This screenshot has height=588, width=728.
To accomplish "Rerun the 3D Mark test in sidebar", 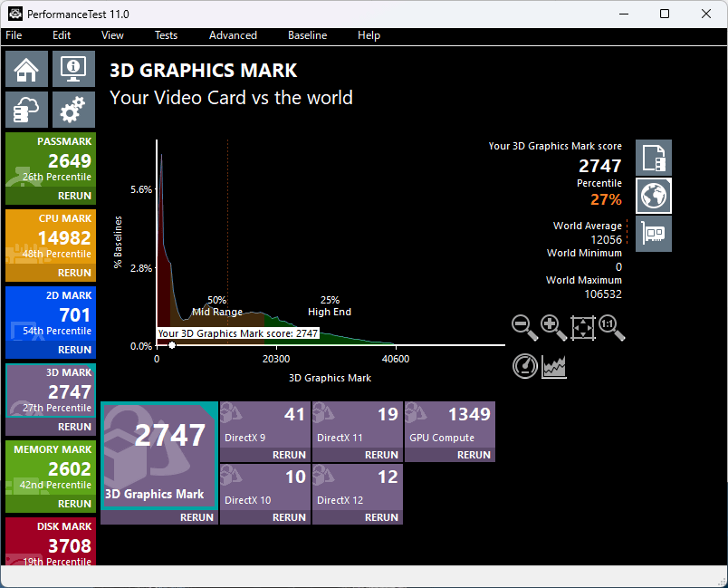I will coord(74,427).
